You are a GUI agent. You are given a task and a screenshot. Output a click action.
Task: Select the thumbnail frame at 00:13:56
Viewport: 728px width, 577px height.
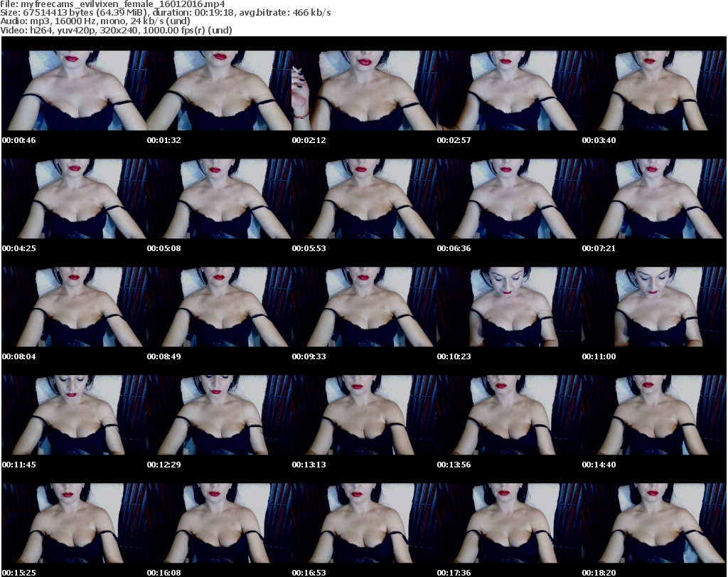tap(509, 415)
